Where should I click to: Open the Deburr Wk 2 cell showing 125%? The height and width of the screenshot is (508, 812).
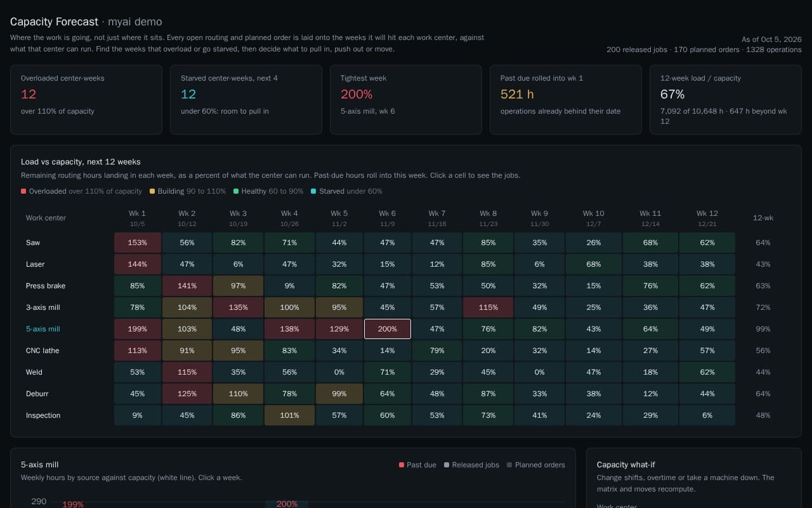pos(187,394)
